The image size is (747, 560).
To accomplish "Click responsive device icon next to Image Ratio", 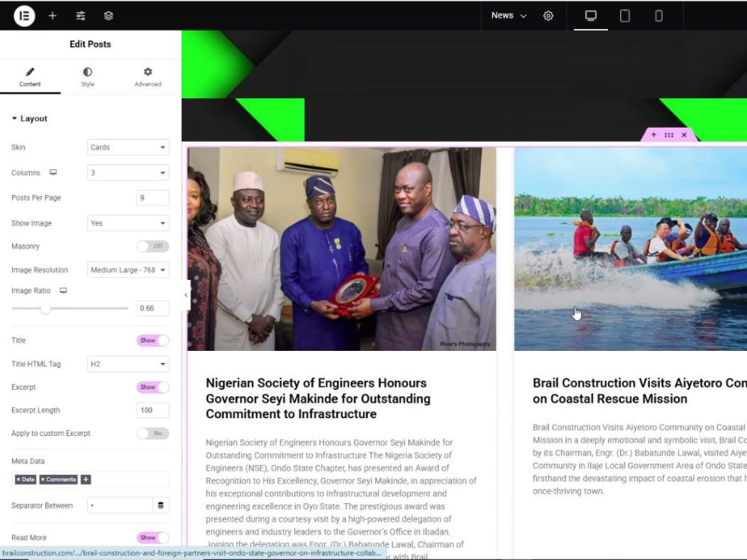I will [x=63, y=290].
